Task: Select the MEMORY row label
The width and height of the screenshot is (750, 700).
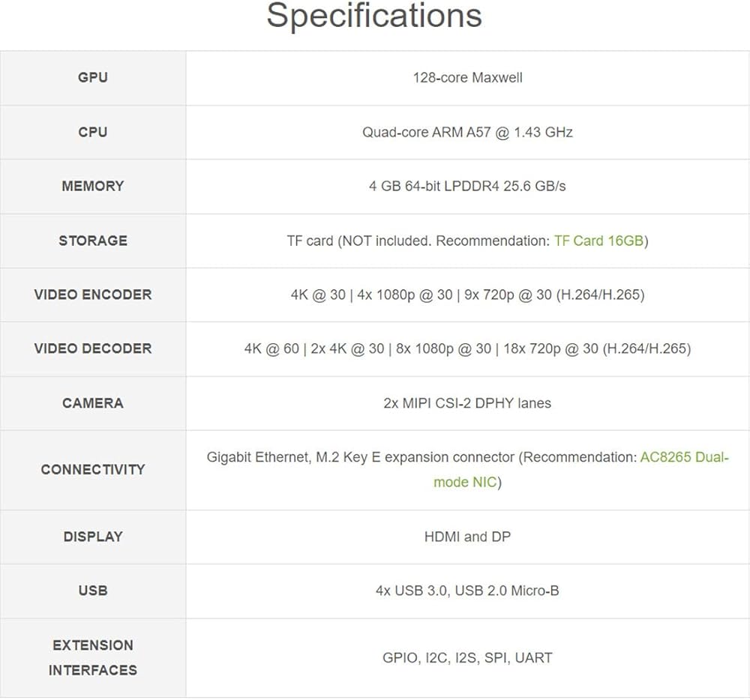Action: (93, 186)
